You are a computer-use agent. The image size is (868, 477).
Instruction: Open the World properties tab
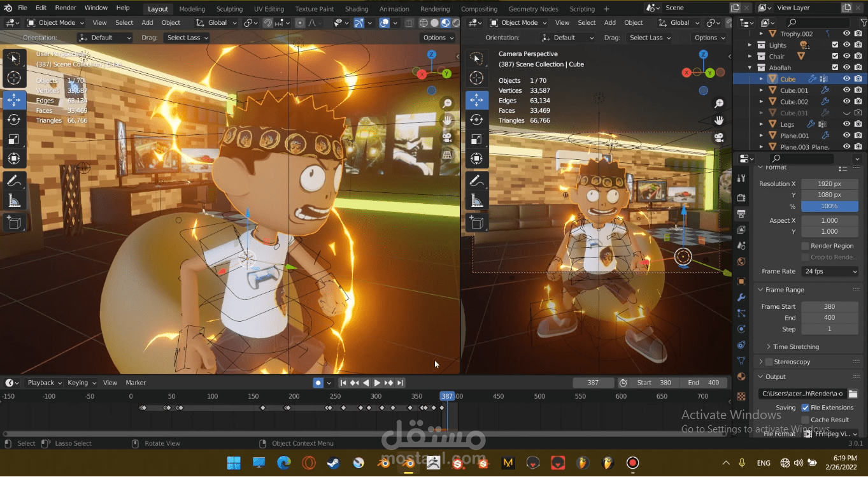[741, 261]
